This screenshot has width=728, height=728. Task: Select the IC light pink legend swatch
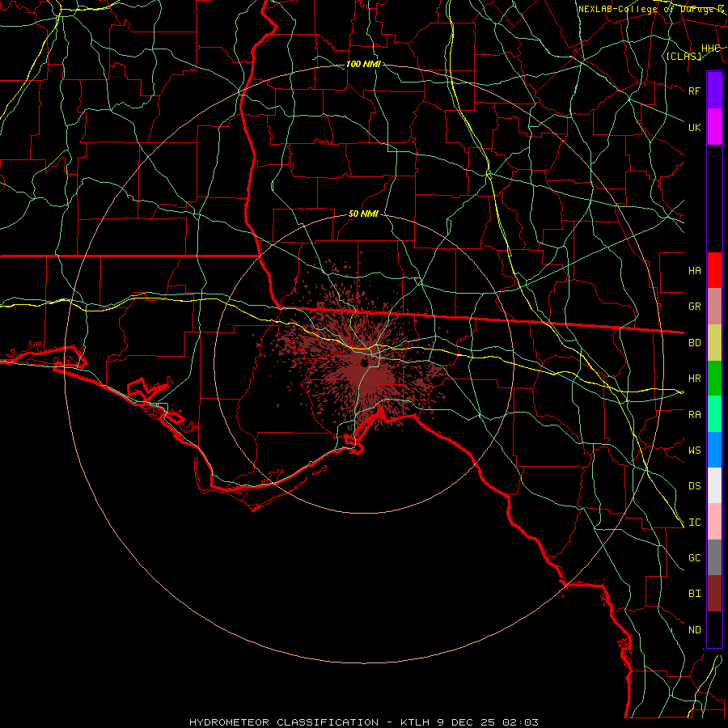click(x=714, y=522)
